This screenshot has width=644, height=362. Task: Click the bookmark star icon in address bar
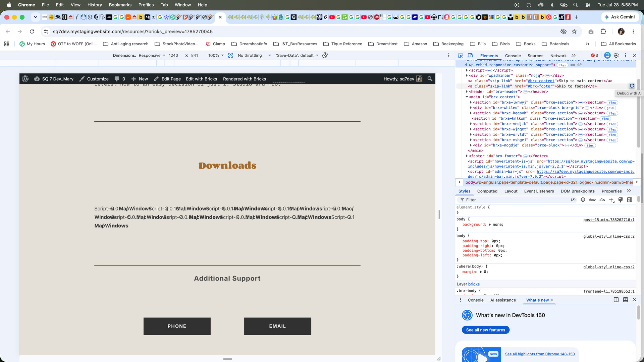point(574,32)
